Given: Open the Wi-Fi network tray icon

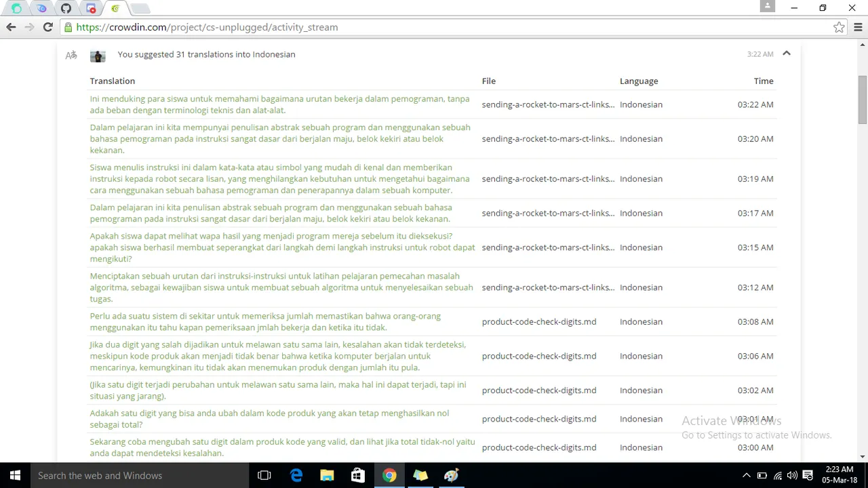Looking at the screenshot, I should point(777,476).
